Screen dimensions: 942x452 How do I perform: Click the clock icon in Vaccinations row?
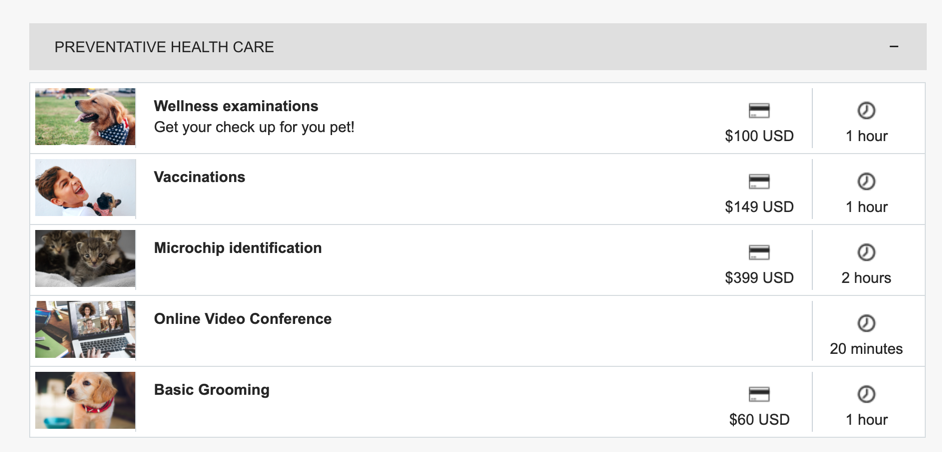click(x=866, y=182)
